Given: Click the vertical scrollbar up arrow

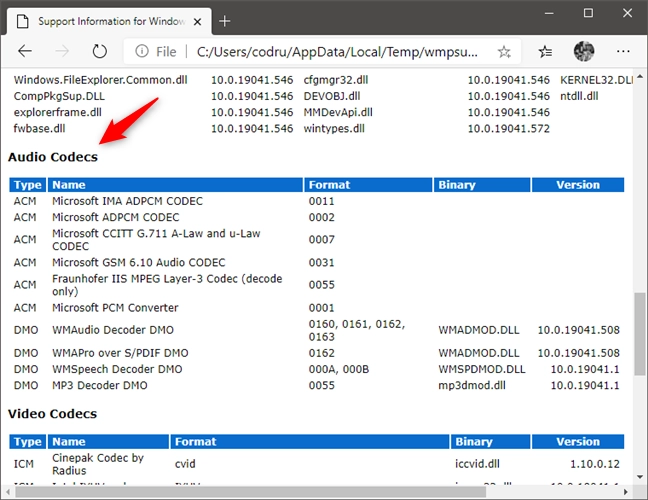Looking at the screenshot, I should point(640,76).
